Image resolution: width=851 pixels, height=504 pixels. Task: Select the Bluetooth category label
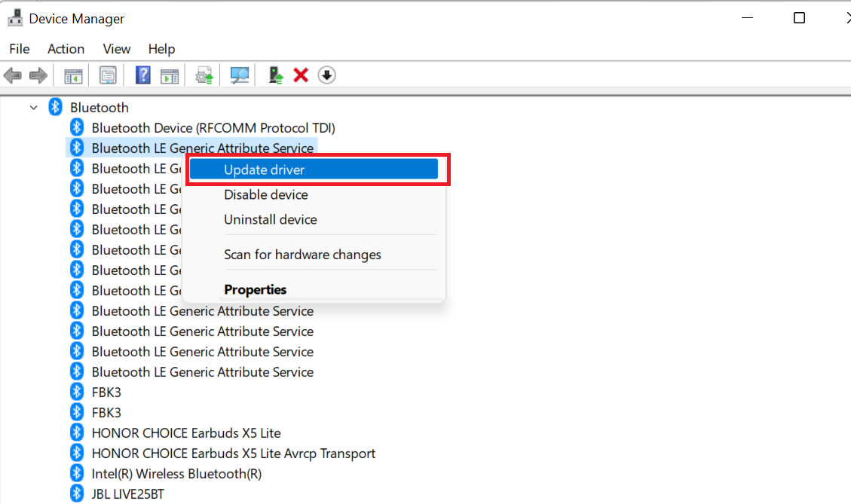[99, 108]
